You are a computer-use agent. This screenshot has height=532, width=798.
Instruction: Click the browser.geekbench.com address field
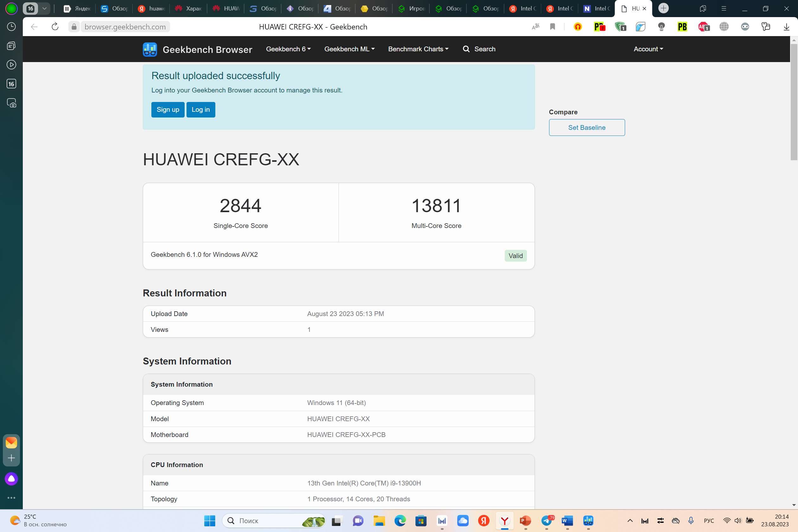[125, 27]
